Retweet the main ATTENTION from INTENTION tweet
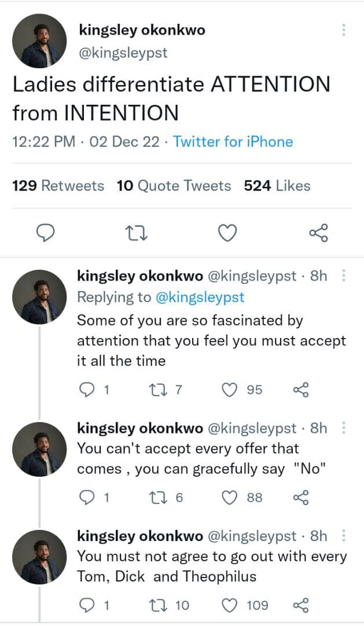Screen dimensions: 364x625 (137, 233)
